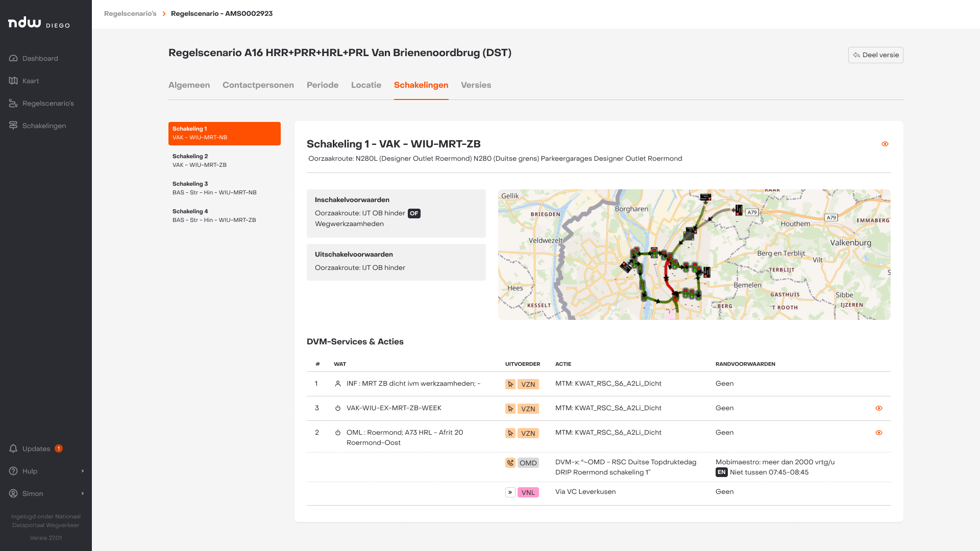Click the Uitschakelvoorwaarden heading
This screenshot has width=980, height=551.
354,255
